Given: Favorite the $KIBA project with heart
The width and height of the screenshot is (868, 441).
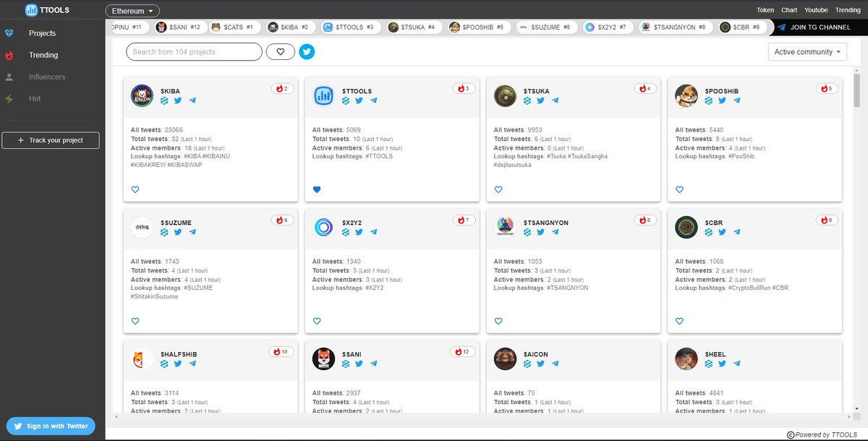Looking at the screenshot, I should point(135,190).
